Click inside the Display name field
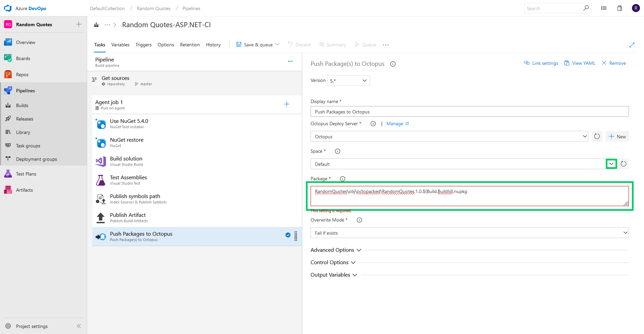644x334 pixels. 470,111
